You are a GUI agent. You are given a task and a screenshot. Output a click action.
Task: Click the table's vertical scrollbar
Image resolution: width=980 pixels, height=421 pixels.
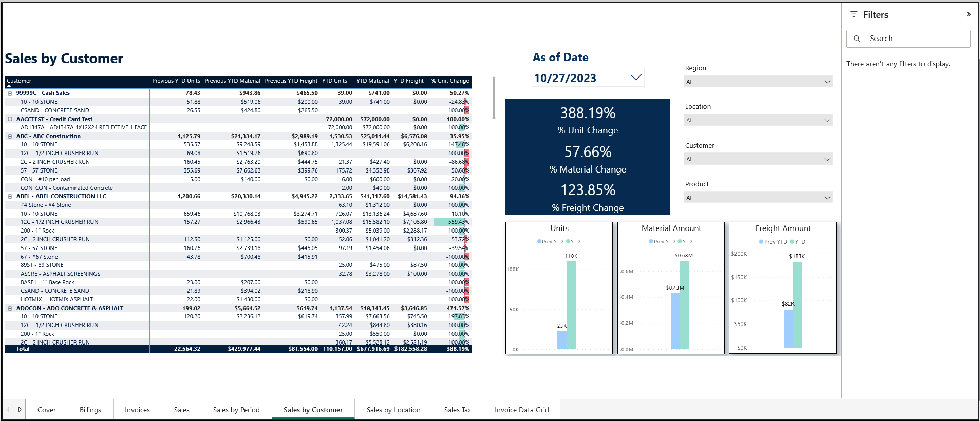point(494,98)
